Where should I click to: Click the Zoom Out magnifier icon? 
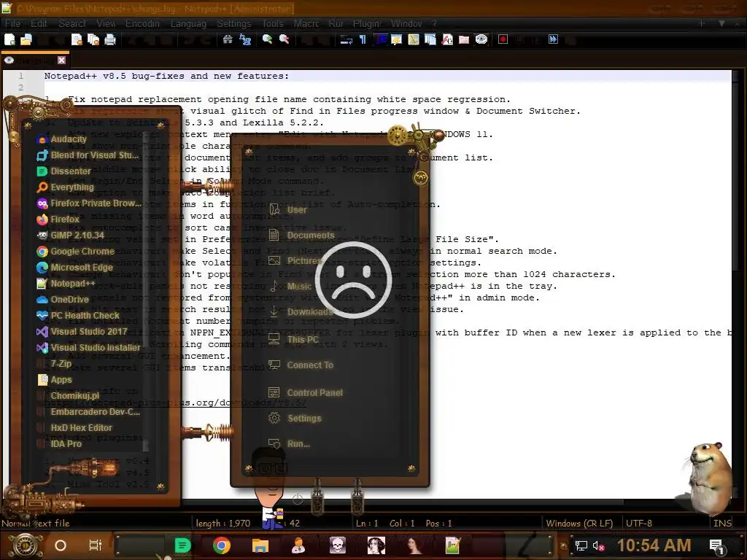tap(285, 39)
